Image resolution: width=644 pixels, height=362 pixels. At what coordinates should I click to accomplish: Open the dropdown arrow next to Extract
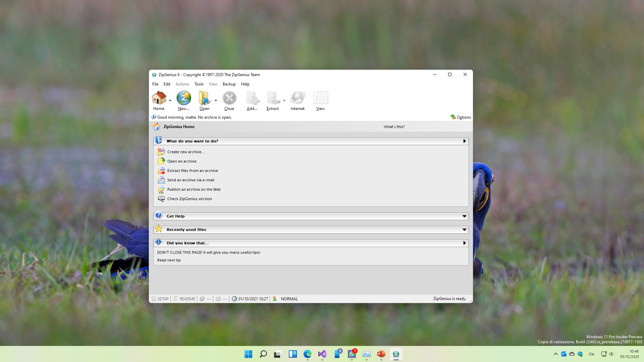click(284, 101)
